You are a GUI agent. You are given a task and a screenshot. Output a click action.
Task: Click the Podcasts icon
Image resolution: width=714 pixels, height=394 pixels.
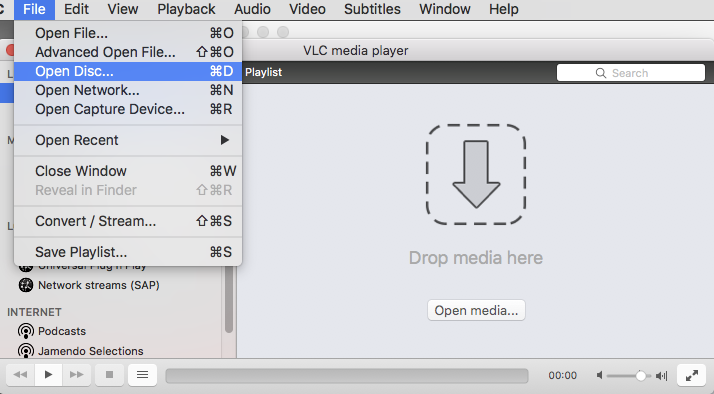click(26, 331)
